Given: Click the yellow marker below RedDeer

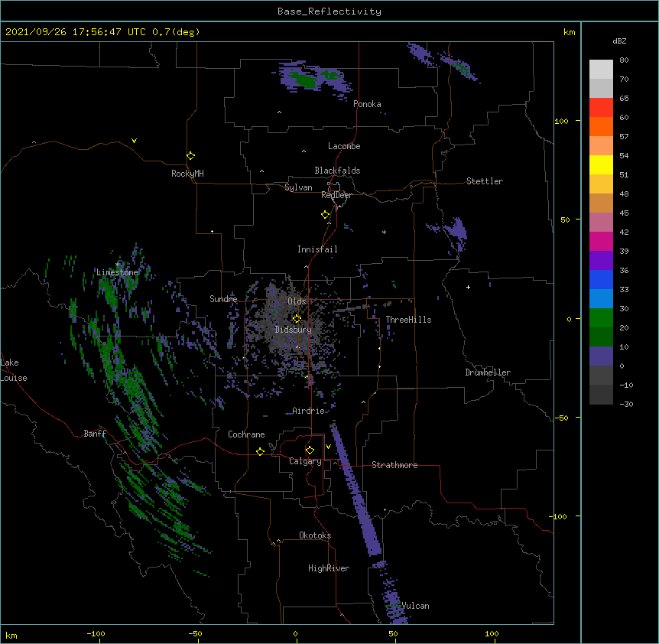Looking at the screenshot, I should (325, 215).
